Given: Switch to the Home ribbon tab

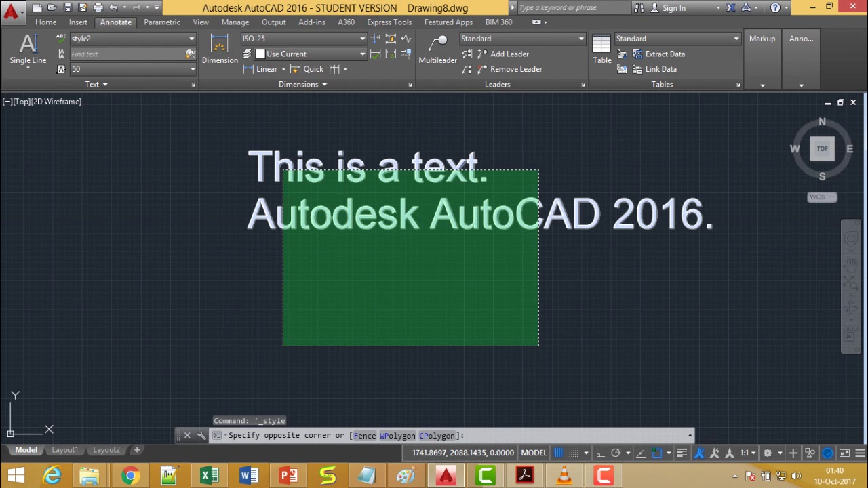Looking at the screenshot, I should (x=46, y=22).
